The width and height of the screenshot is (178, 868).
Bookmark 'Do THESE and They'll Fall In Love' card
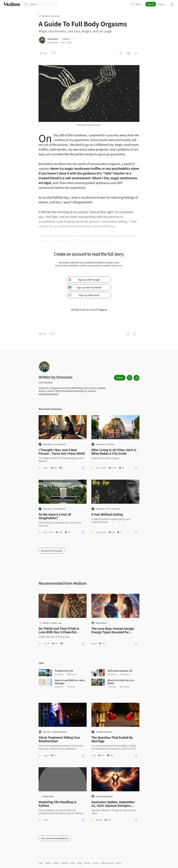point(83,643)
